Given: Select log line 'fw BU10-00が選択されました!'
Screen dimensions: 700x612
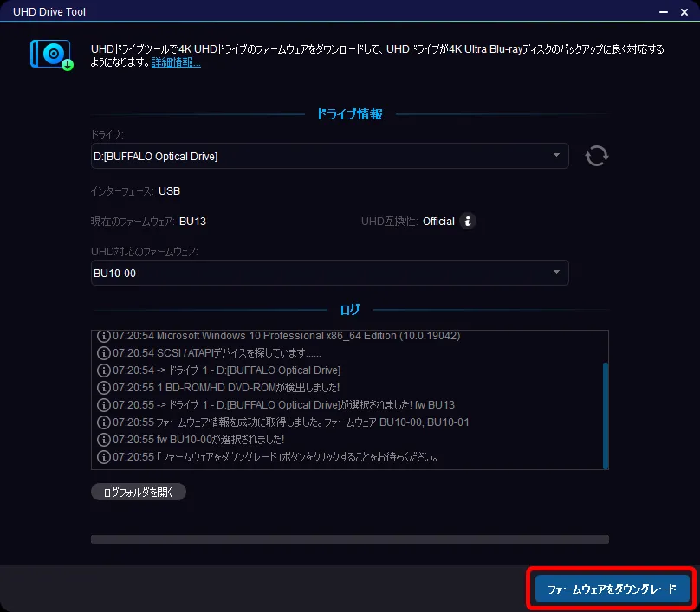Looking at the screenshot, I should click(198, 440).
